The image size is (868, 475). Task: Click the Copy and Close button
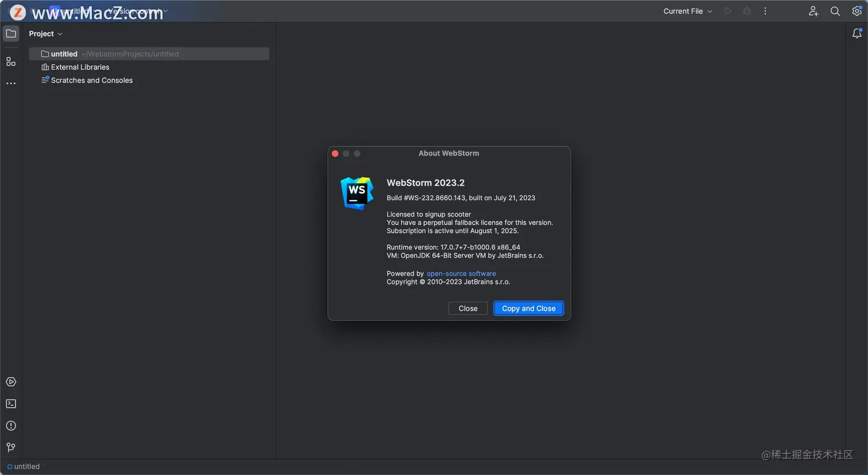(x=529, y=308)
